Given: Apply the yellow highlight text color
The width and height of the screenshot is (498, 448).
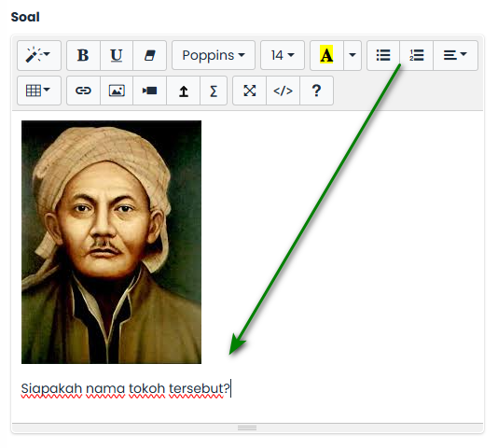Looking at the screenshot, I should click(x=326, y=55).
